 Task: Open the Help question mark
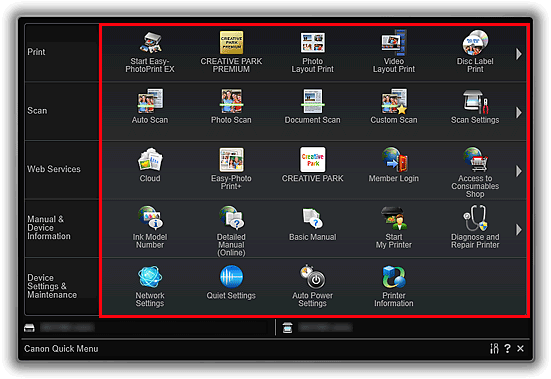507,348
